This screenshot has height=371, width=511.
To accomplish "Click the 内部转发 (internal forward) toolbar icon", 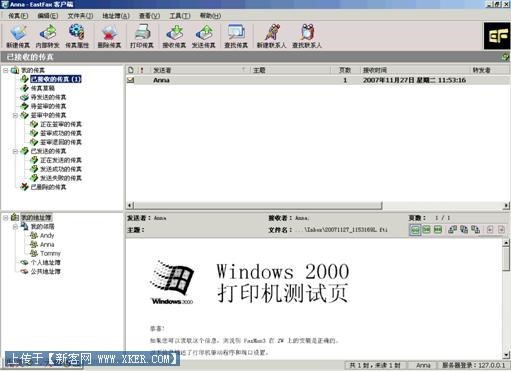I will point(47,36).
